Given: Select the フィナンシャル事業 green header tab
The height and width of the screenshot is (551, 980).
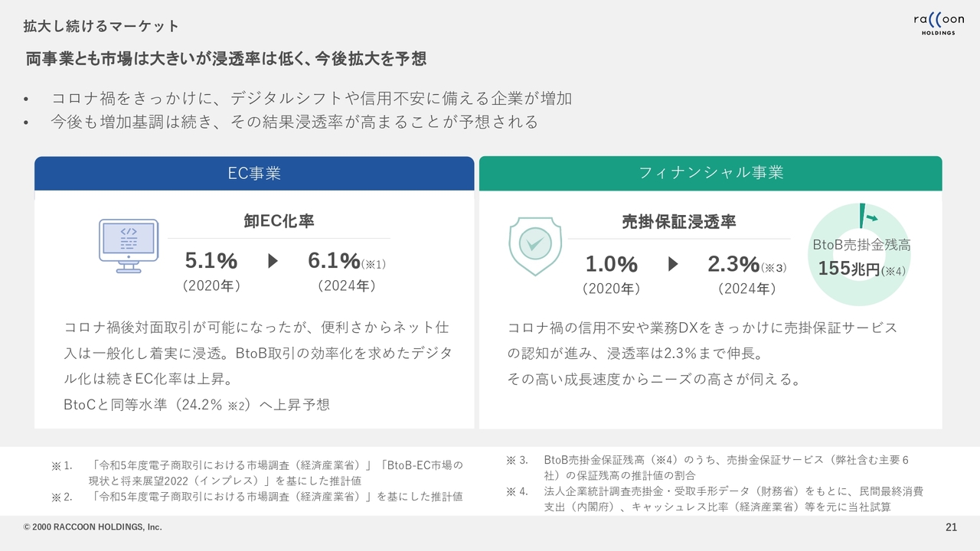Looking at the screenshot, I should pyautogui.click(x=710, y=174).
